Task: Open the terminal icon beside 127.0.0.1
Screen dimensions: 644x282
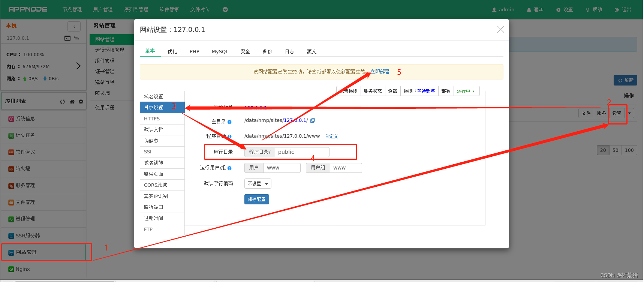Action: (67, 38)
